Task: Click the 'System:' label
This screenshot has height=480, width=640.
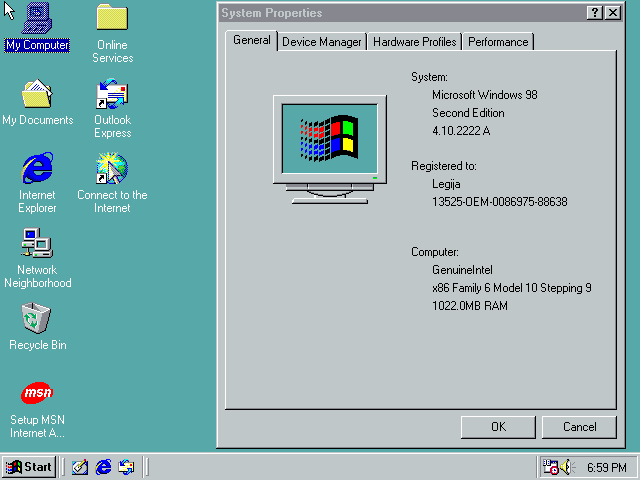Action: coord(429,77)
